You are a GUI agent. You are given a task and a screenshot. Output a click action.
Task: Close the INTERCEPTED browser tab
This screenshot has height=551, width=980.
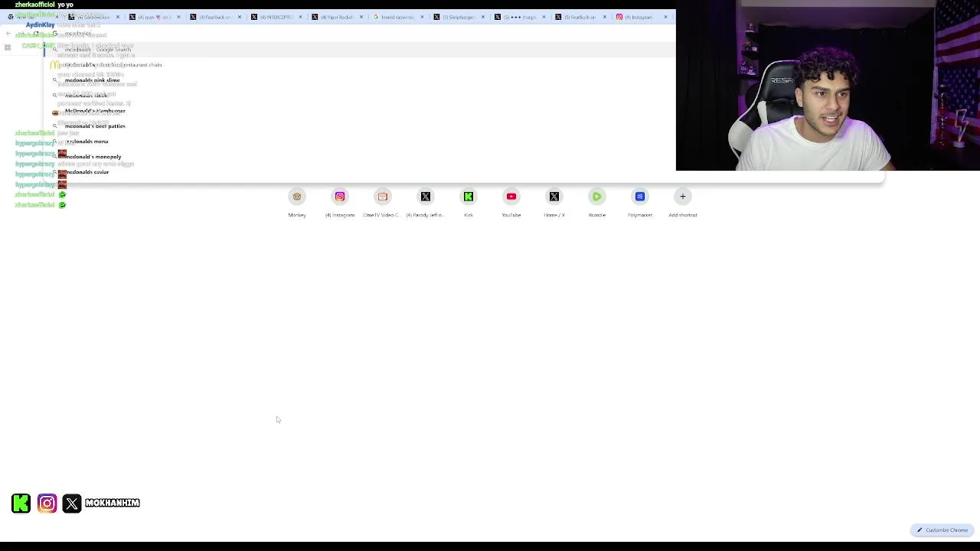[x=300, y=17]
